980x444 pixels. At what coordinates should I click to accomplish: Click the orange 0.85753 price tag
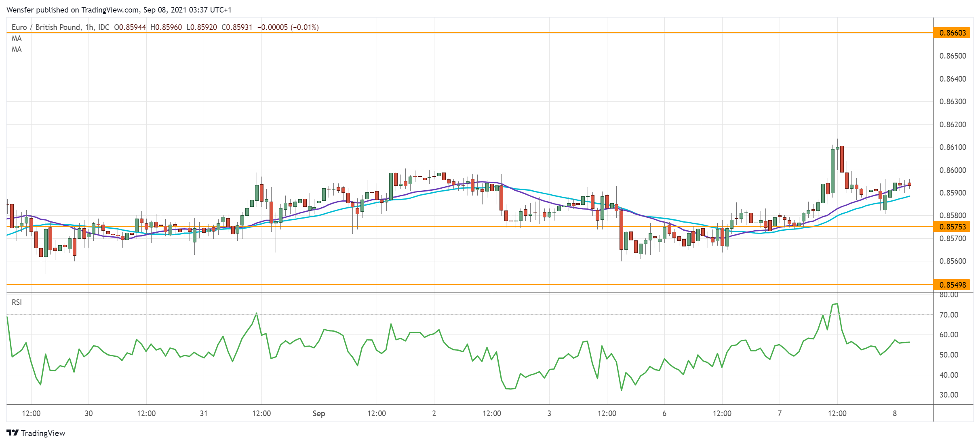click(952, 227)
